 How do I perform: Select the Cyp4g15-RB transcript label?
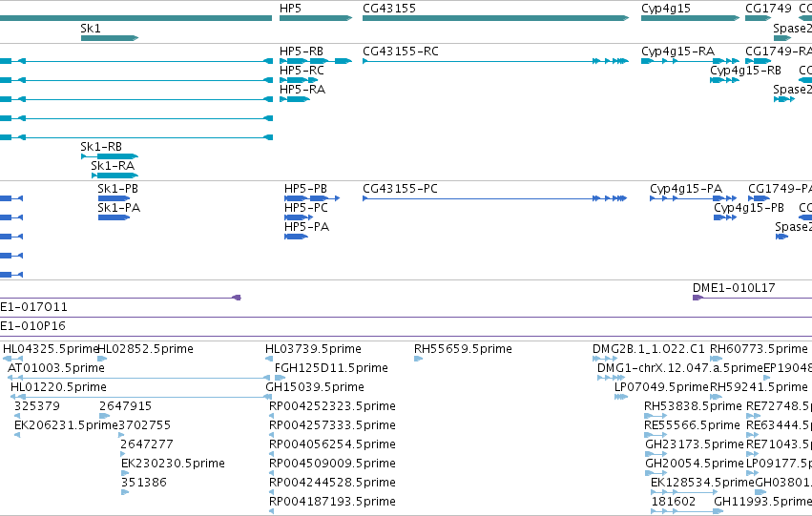[x=745, y=71]
